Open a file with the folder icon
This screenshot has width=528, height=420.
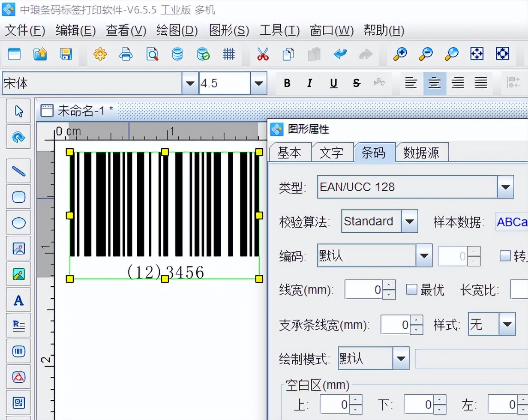40,54
